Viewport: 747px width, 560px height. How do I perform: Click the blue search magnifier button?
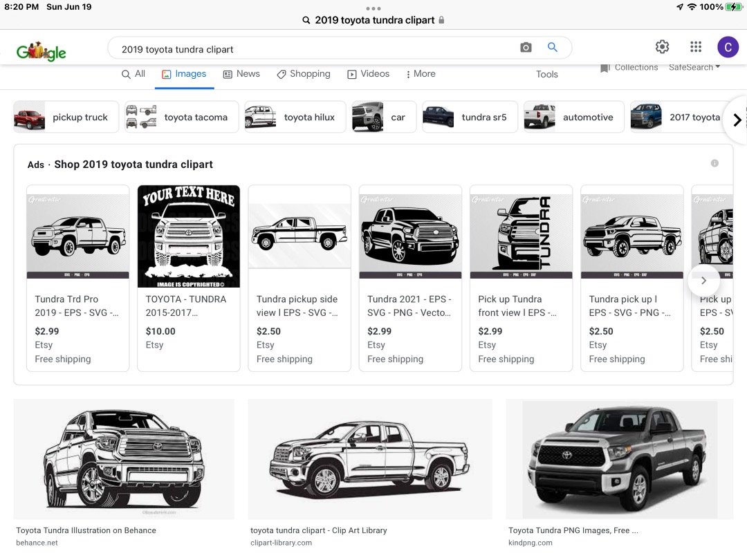pos(552,47)
